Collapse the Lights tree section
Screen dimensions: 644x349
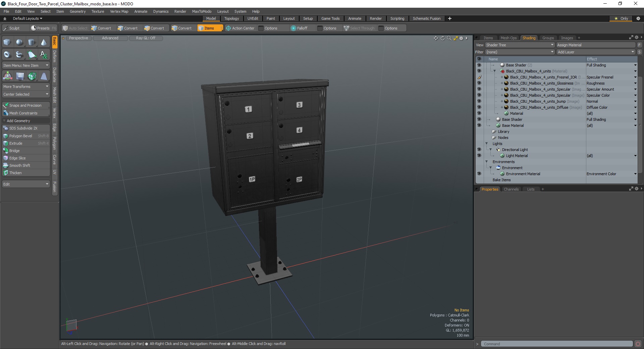tap(487, 144)
